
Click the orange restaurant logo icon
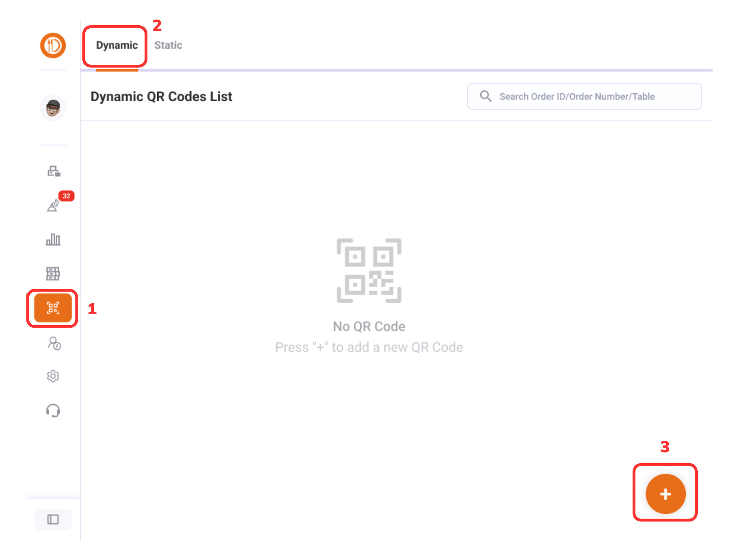(53, 46)
